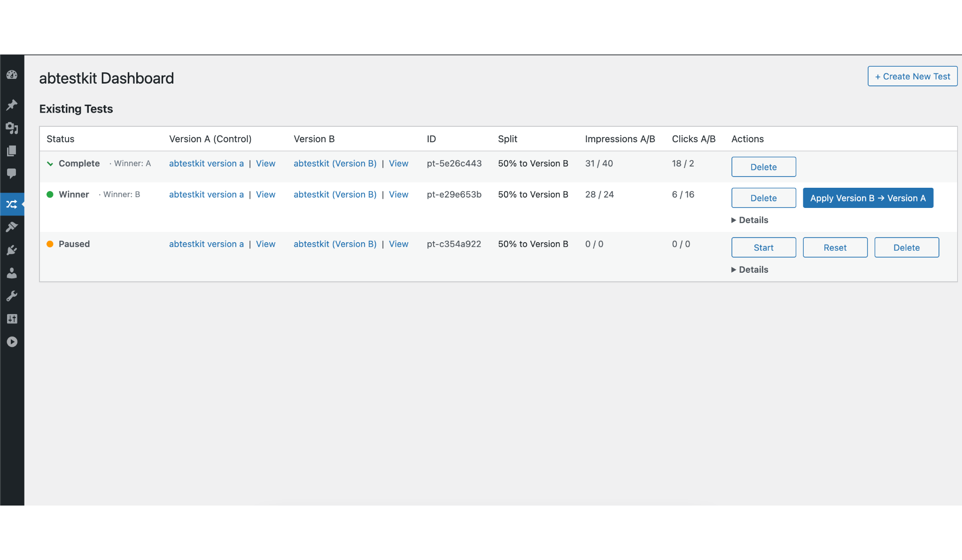Viewport: 962px width, 560px height.
Task: Reset the paused test
Action: pyautogui.click(x=835, y=247)
